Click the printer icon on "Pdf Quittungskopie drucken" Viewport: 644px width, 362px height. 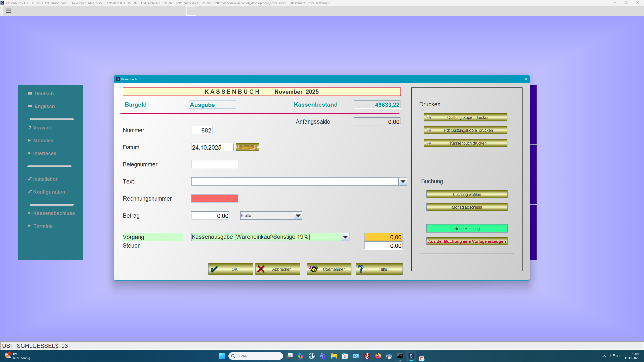point(429,130)
